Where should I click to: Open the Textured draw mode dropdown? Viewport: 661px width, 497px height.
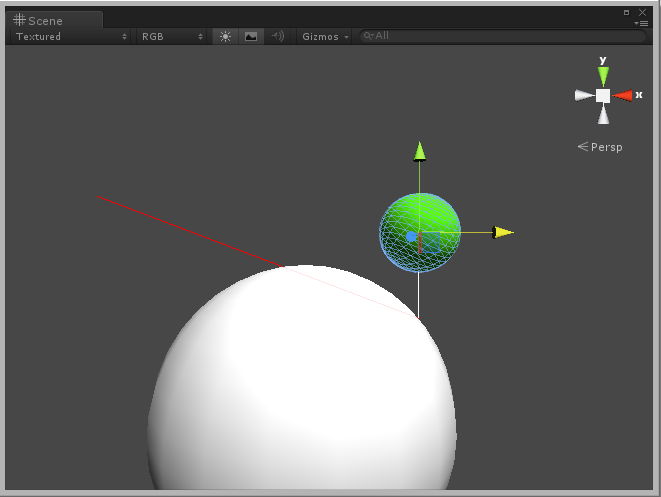pos(71,37)
